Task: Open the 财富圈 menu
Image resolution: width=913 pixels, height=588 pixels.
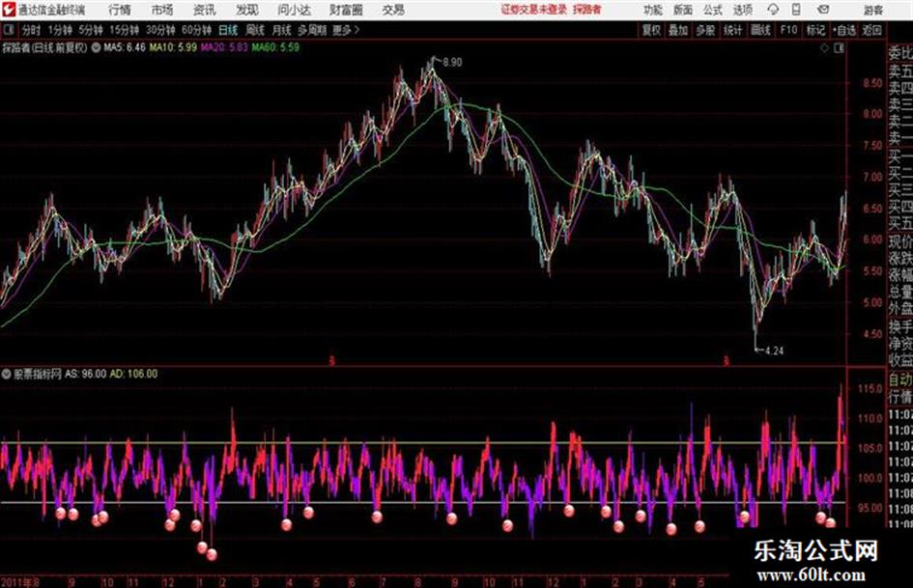Action: (x=346, y=10)
